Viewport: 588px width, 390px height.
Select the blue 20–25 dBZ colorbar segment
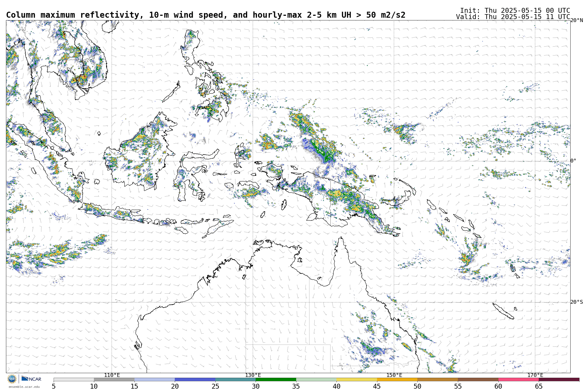point(195,379)
